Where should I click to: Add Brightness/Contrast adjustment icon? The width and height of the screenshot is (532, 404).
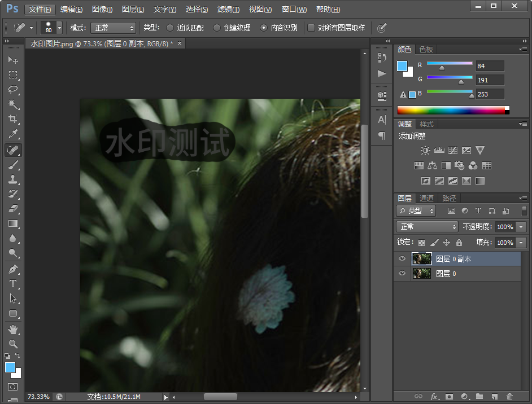425,151
